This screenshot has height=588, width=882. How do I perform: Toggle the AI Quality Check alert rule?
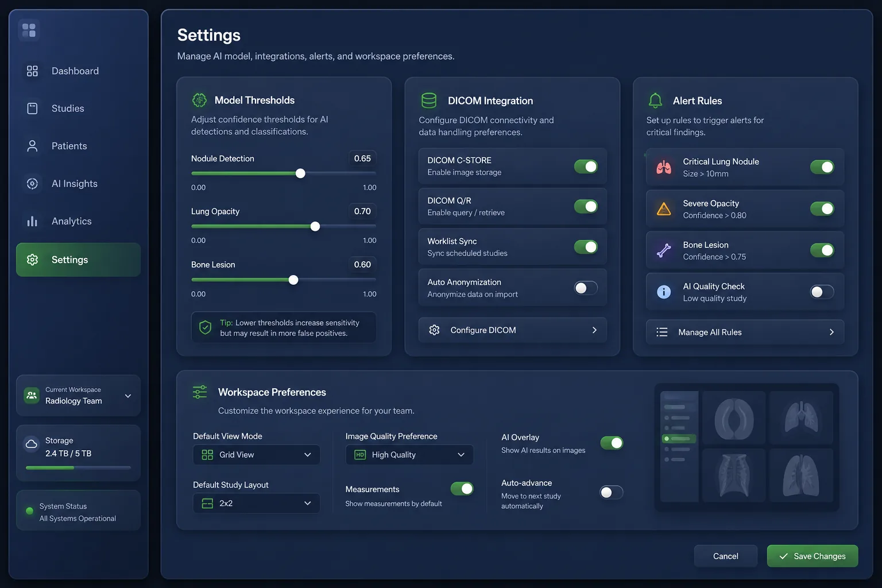822,292
